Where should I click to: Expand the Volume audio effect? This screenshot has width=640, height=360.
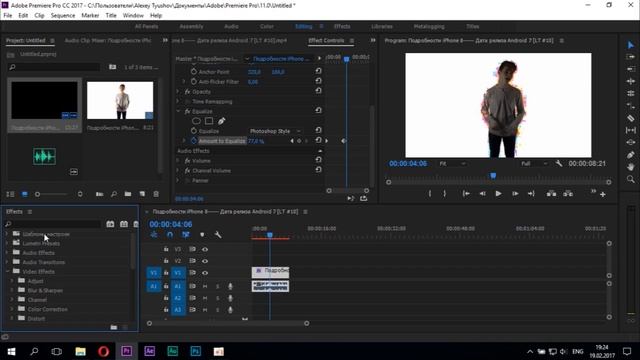pyautogui.click(x=178, y=161)
